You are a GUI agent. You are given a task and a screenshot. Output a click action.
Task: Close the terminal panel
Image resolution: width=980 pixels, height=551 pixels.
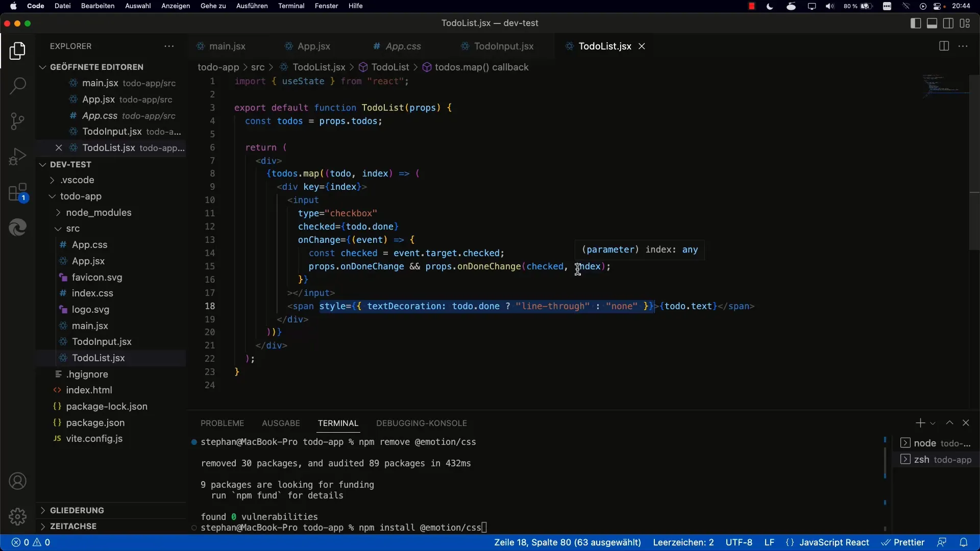point(966,423)
